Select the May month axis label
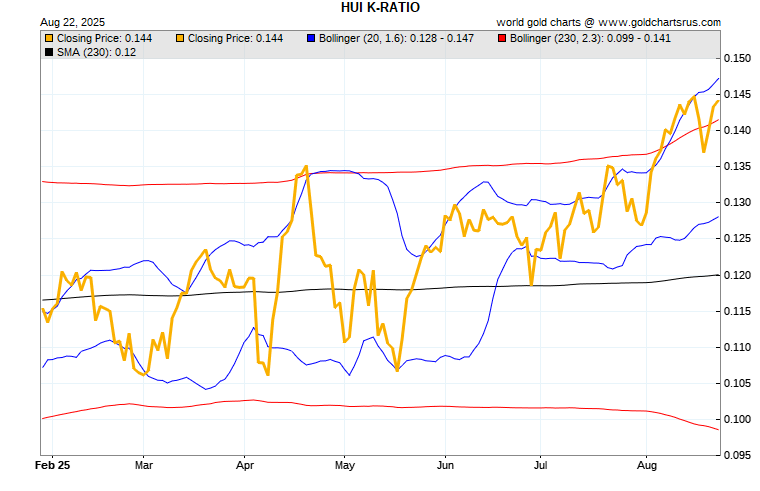This screenshot has width=760, height=491. point(344,466)
